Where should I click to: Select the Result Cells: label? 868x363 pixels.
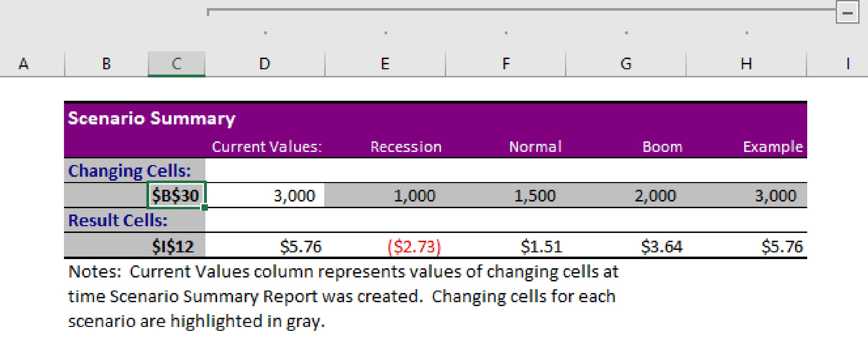coord(118,220)
